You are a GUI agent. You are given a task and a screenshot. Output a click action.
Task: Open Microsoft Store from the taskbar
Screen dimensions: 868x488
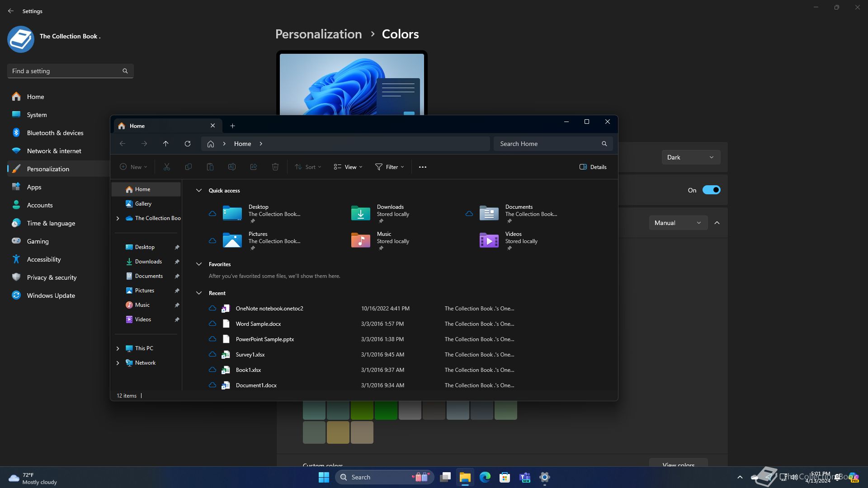pos(505,477)
